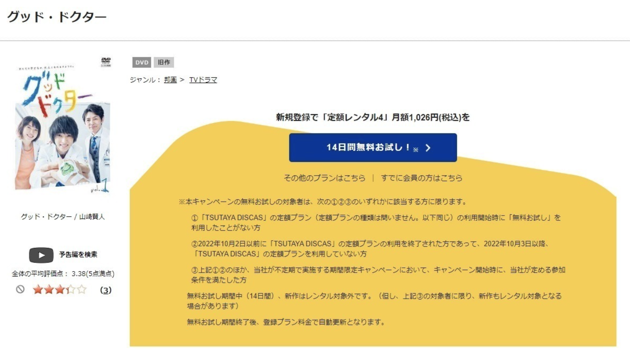This screenshot has height=364, width=630.
Task: Click the グッド・ドクター / 山﨑賢人 caption
Action: pos(63,217)
